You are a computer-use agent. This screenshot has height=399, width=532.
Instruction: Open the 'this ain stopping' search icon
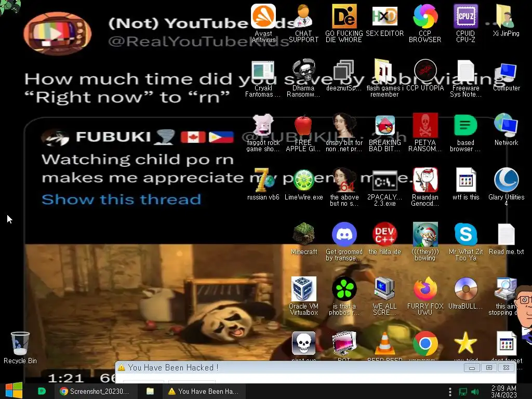(504, 297)
